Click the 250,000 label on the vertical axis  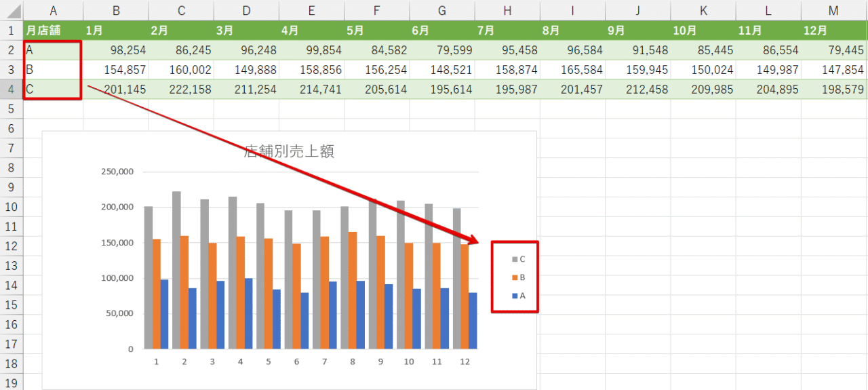(117, 172)
